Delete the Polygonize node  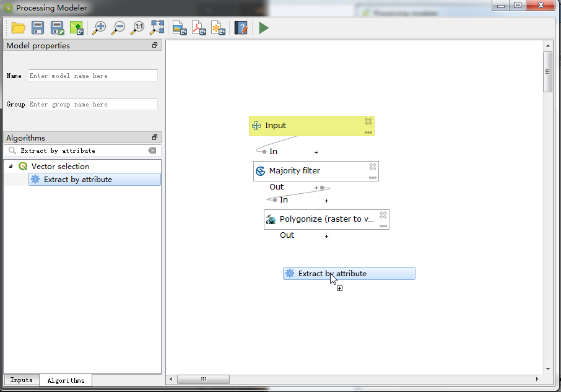pyautogui.click(x=383, y=215)
